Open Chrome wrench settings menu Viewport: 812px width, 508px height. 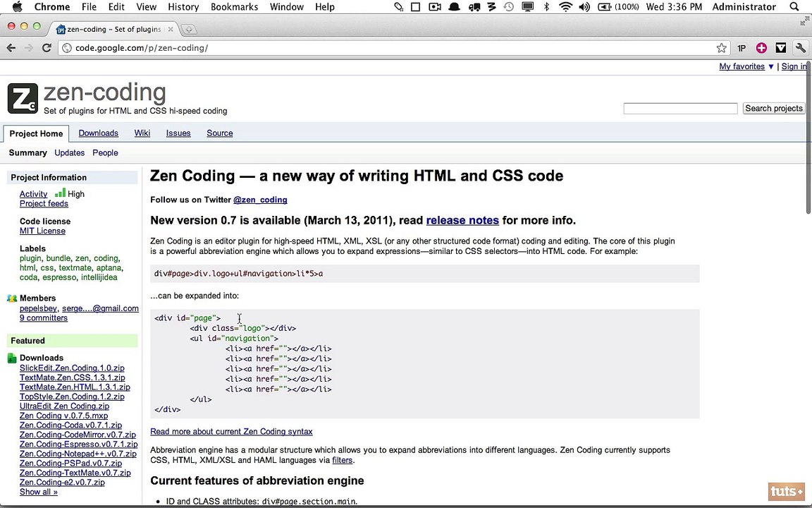point(801,48)
